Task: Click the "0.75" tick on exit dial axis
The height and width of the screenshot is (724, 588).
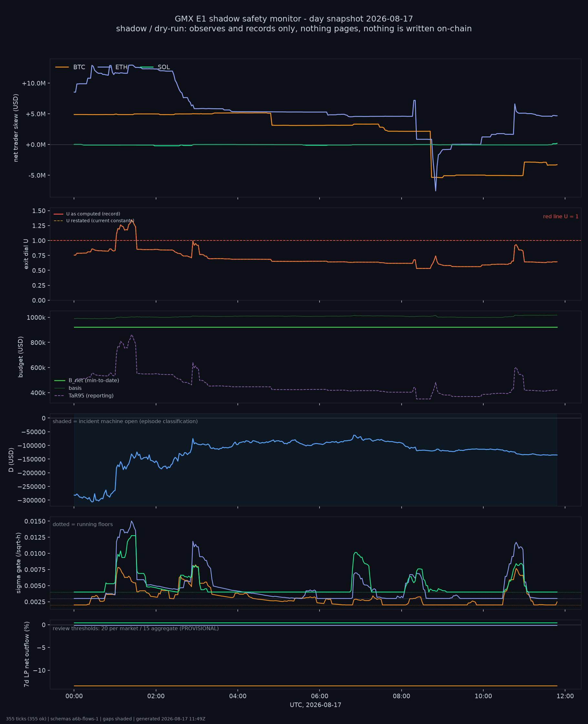Action: point(39,255)
